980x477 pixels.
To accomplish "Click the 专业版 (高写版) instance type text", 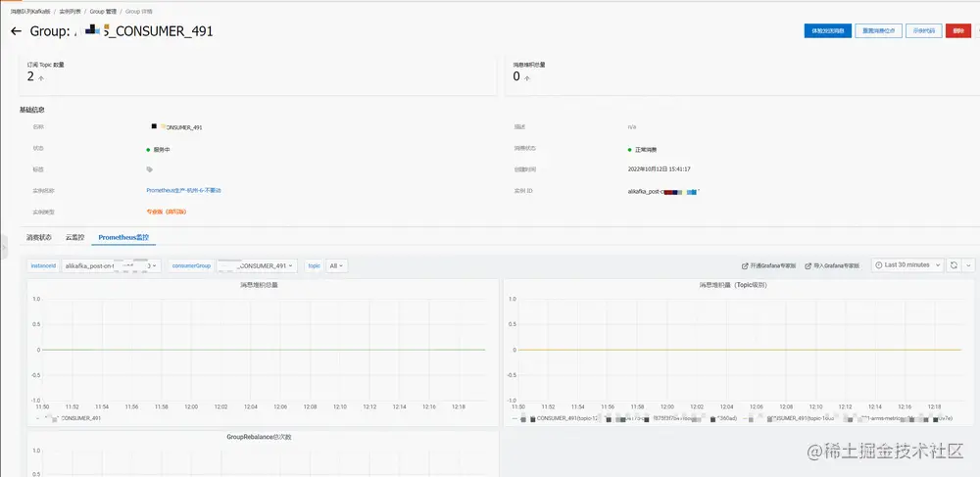I will [x=167, y=212].
